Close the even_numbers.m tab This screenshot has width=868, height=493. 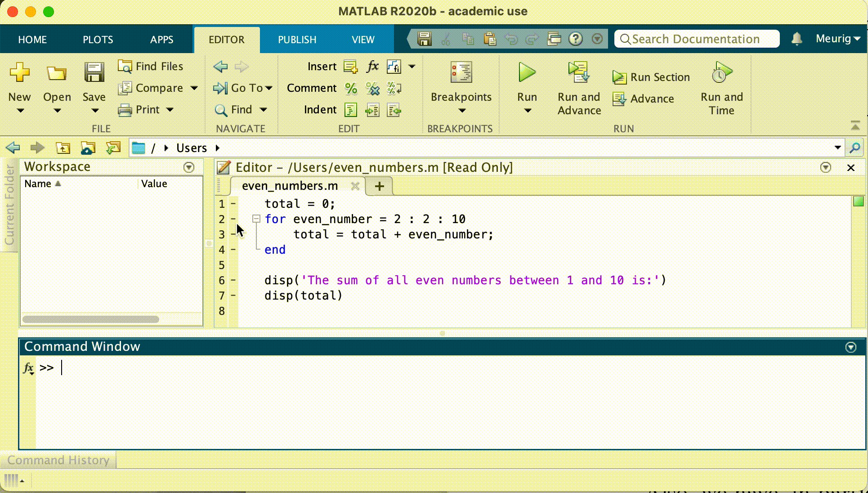coord(355,186)
